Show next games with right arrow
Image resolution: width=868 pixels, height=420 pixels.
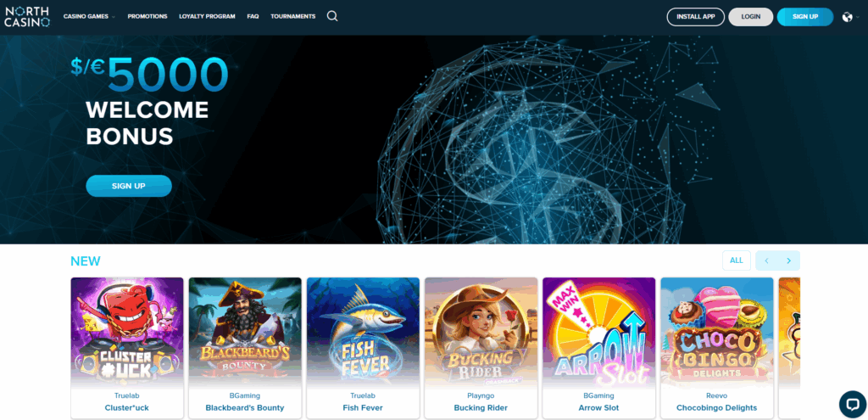tap(789, 260)
